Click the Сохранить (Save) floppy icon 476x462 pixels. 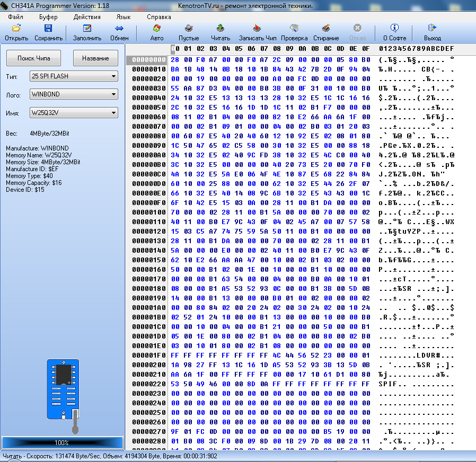(x=48, y=29)
